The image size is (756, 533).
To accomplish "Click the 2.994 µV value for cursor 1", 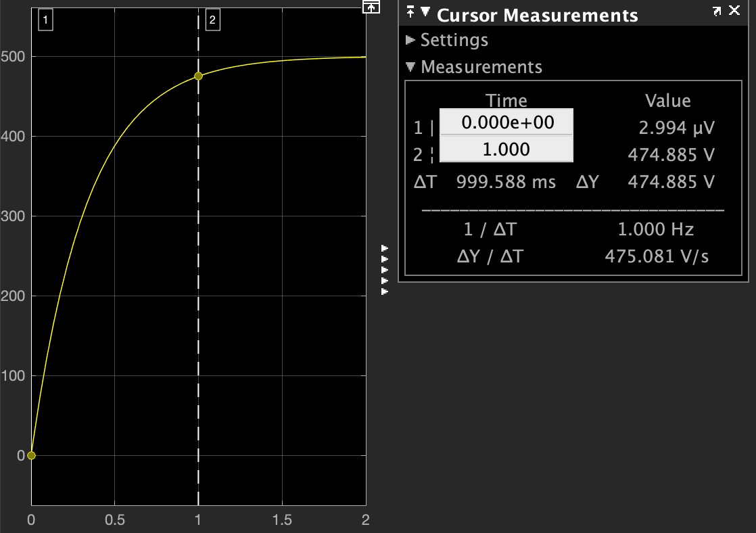I will (x=676, y=128).
